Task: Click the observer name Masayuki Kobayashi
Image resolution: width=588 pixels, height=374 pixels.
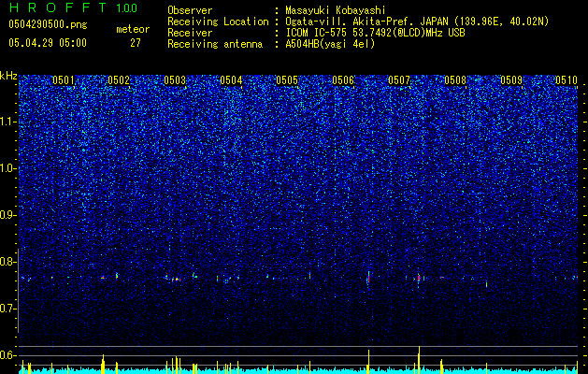Action: tap(336, 10)
